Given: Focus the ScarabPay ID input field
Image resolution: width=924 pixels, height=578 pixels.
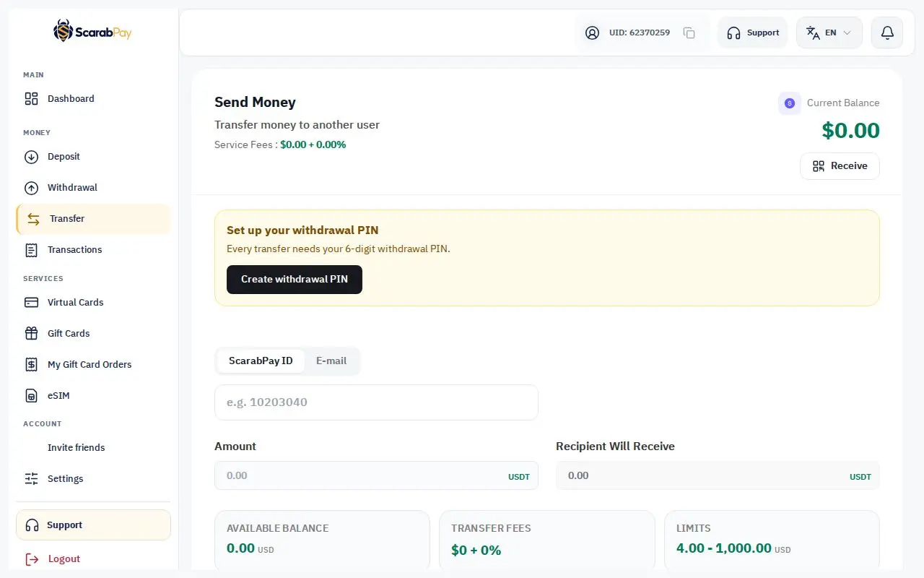Looking at the screenshot, I should click(x=376, y=402).
